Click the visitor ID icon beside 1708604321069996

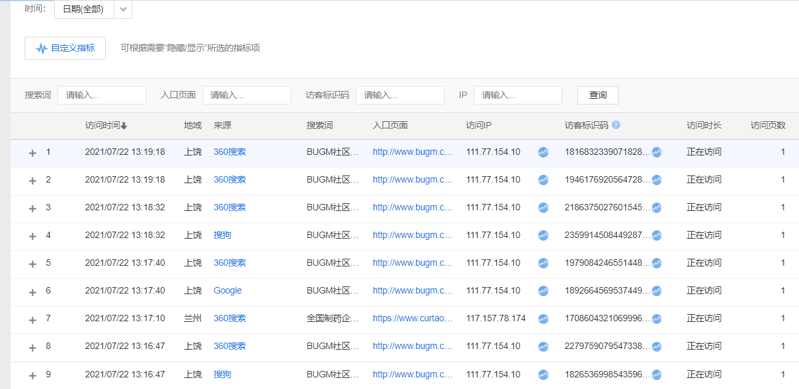[x=656, y=319]
